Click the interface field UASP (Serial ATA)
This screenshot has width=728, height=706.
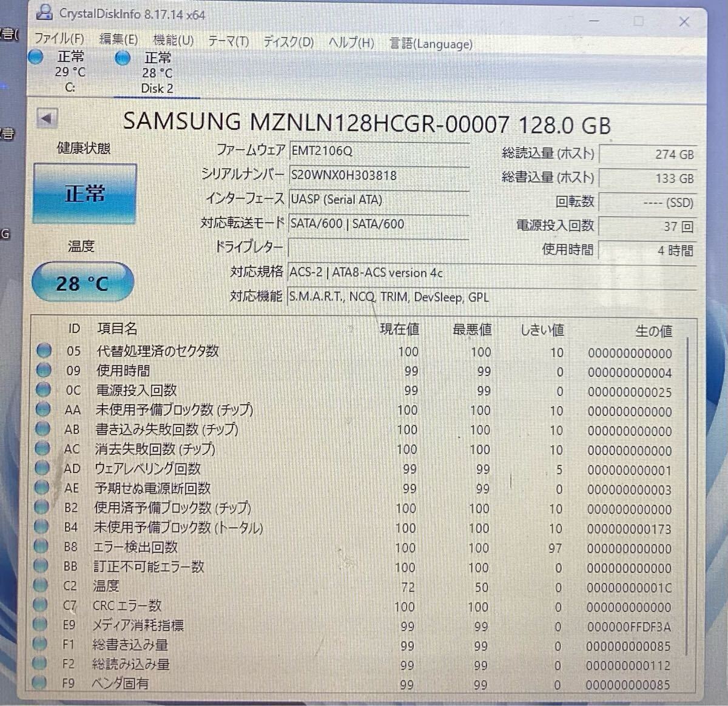click(379, 200)
